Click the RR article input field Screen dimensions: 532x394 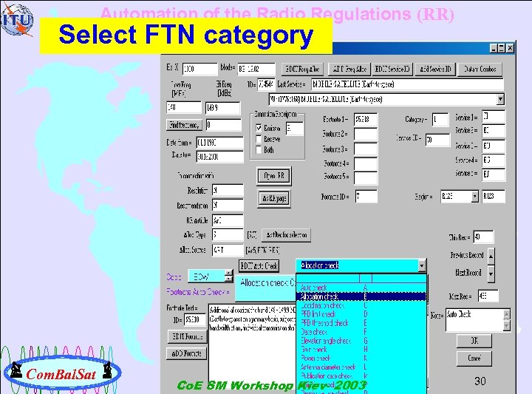point(228,220)
